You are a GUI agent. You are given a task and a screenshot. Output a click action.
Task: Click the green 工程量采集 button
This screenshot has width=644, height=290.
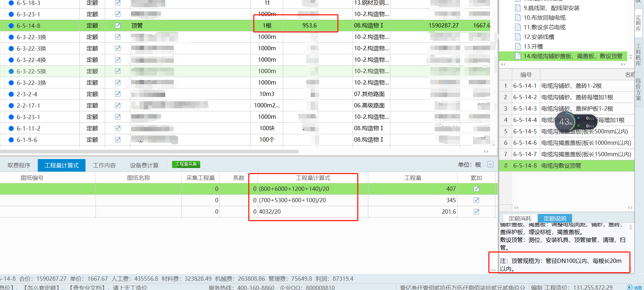[186, 164]
